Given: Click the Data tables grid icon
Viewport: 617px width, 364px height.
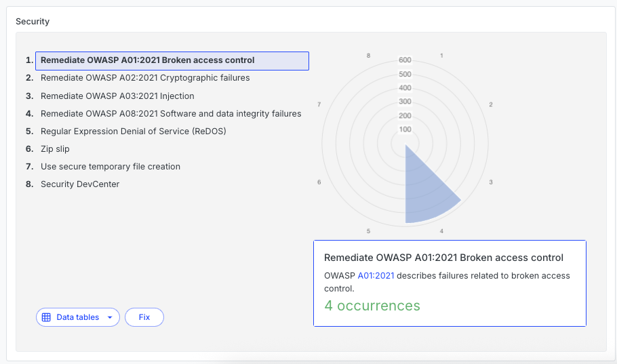Looking at the screenshot, I should (x=46, y=317).
